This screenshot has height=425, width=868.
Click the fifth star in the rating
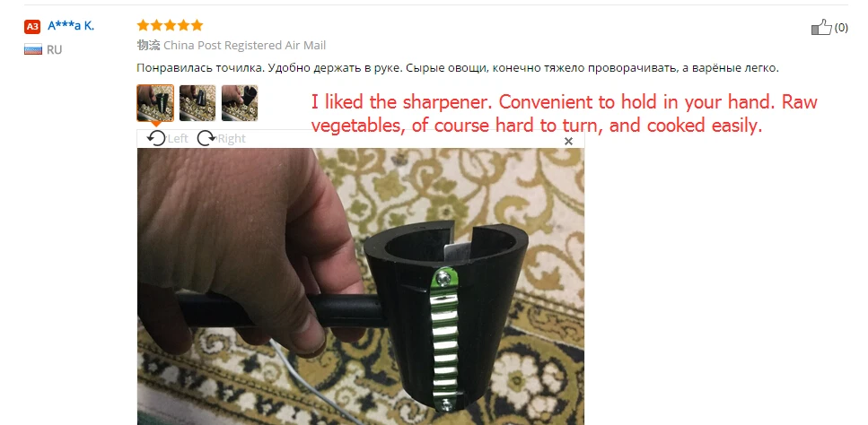pos(197,25)
